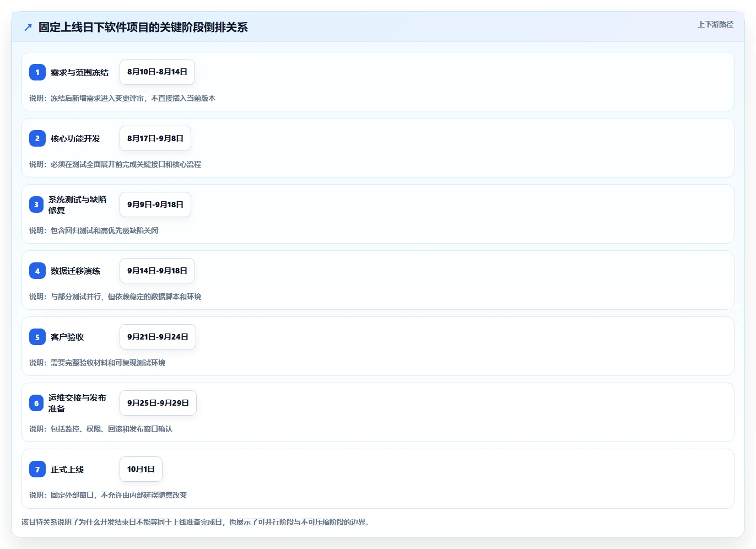Click the number 4 step badge
This screenshot has height=549, width=756.
37,271
